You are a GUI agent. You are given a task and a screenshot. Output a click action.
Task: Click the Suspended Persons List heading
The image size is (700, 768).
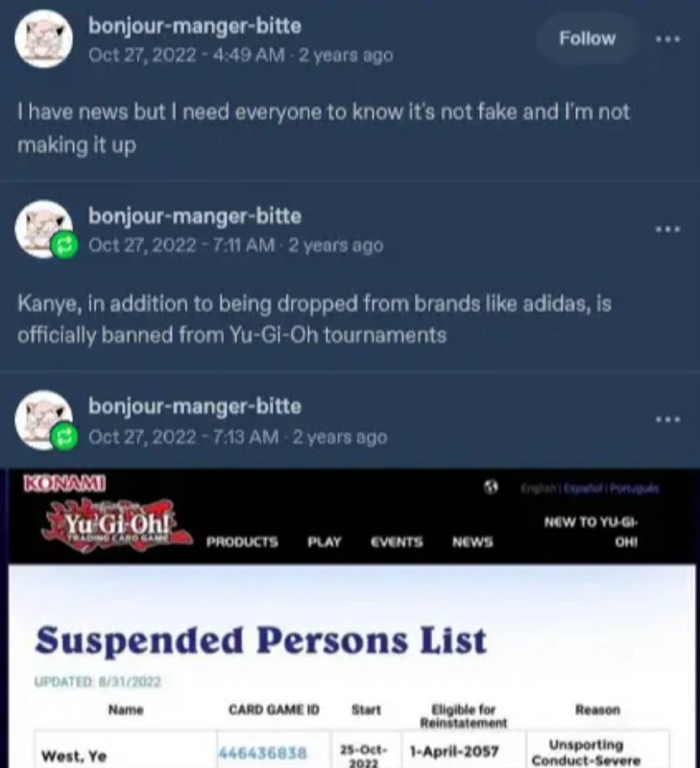(261, 640)
